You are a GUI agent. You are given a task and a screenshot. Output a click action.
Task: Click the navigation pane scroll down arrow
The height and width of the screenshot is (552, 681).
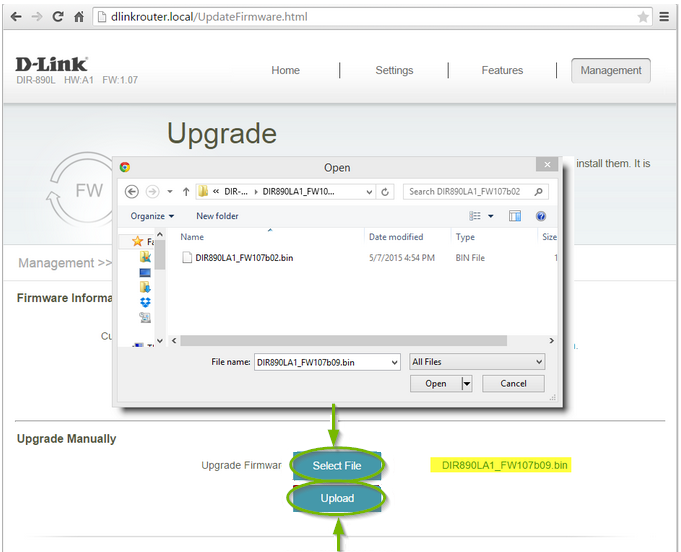[160, 341]
